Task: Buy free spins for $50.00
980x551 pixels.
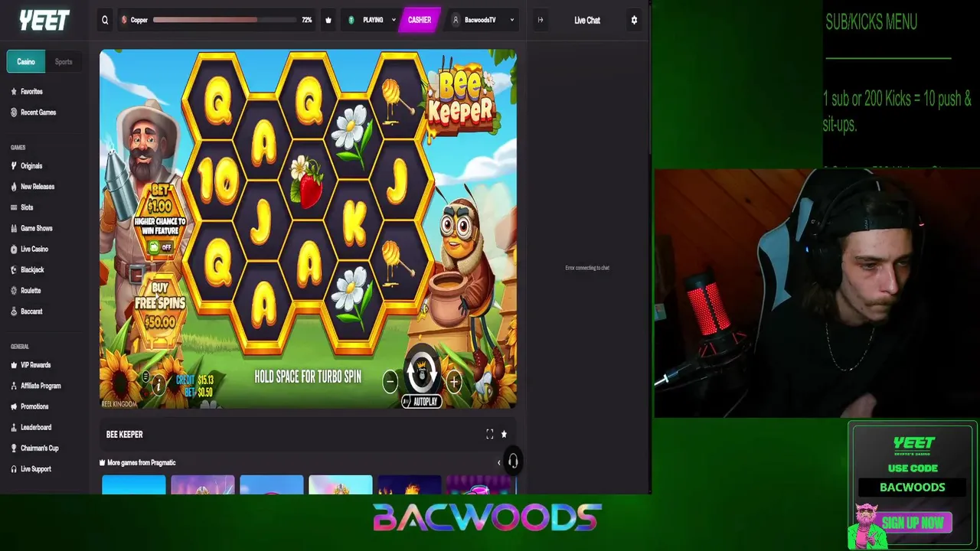Action: click(160, 305)
